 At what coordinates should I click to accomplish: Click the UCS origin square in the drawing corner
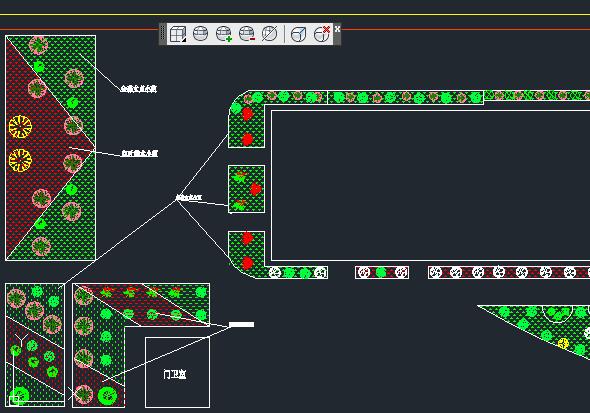14,401
